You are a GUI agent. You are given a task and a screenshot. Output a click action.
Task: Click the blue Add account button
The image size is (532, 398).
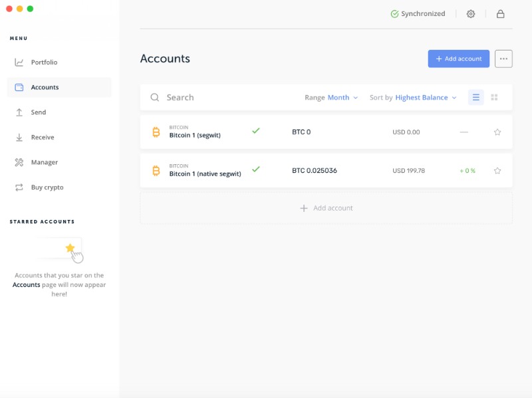point(458,58)
